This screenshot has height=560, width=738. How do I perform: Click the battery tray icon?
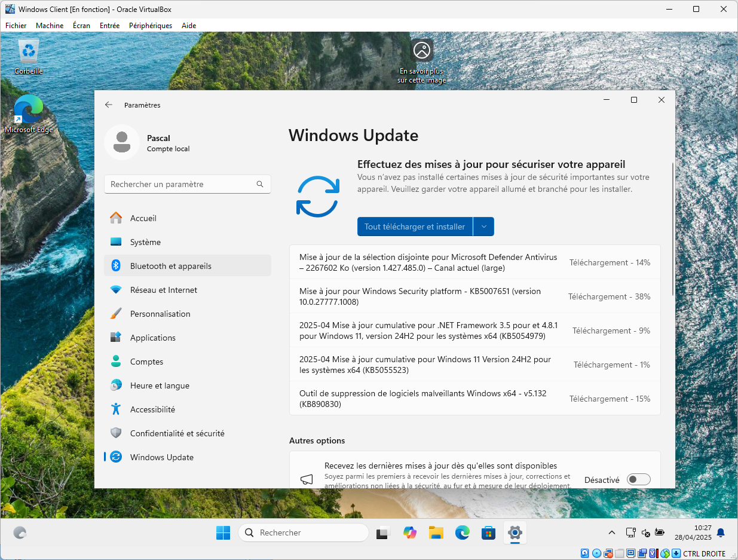click(660, 533)
